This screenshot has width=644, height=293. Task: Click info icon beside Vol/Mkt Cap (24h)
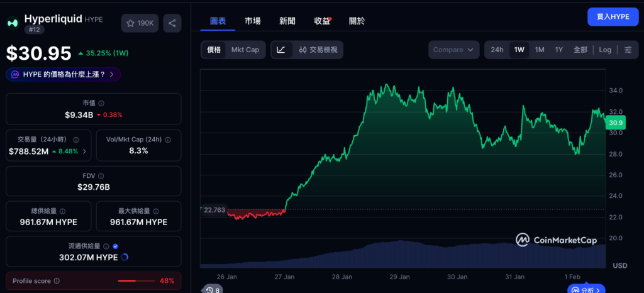coord(167,140)
